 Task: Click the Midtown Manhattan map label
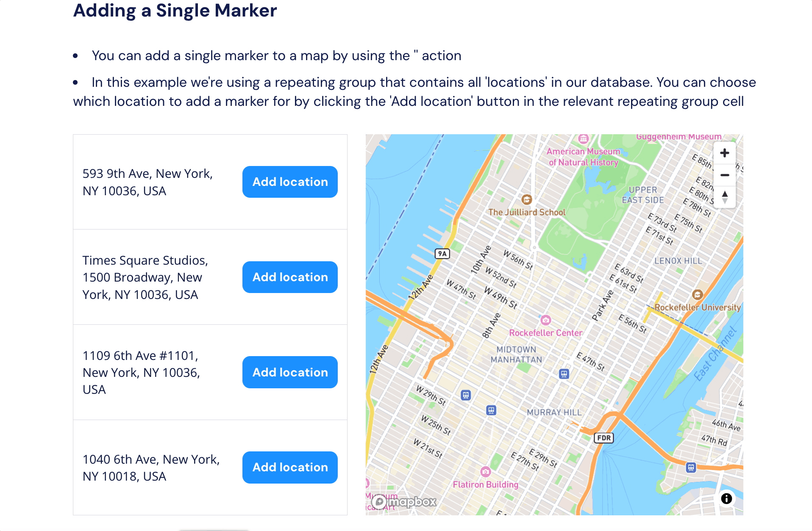point(516,354)
